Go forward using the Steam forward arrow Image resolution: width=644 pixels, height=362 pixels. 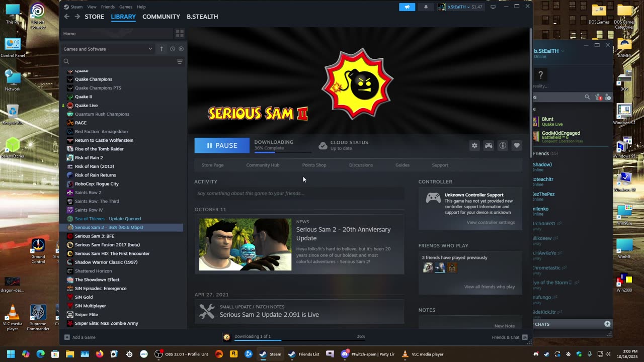pos(77,17)
